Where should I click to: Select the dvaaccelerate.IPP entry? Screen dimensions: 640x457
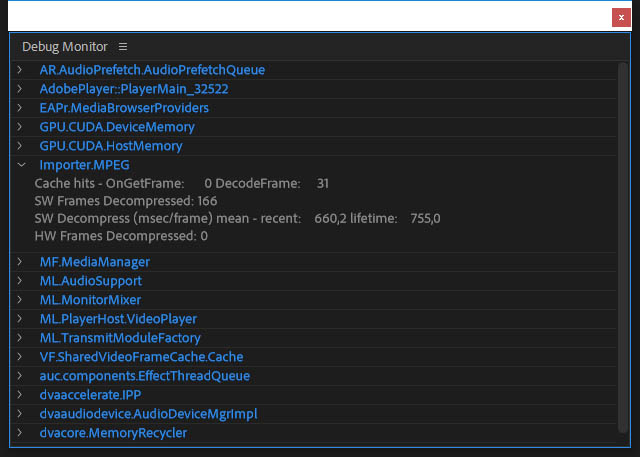(x=90, y=395)
